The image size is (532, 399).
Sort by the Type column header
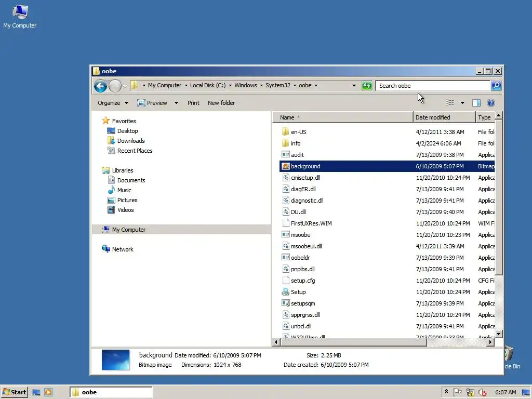click(x=485, y=117)
